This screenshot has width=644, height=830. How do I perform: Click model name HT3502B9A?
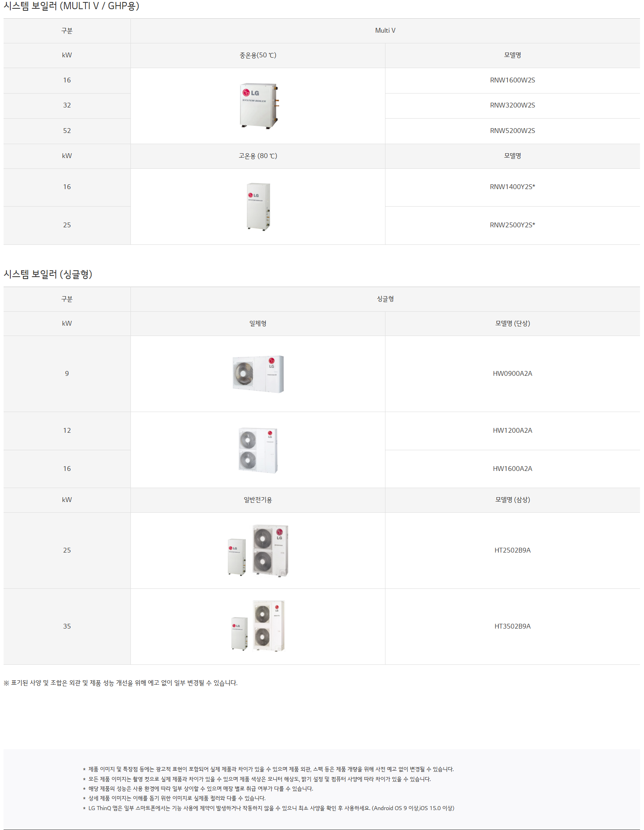[512, 626]
